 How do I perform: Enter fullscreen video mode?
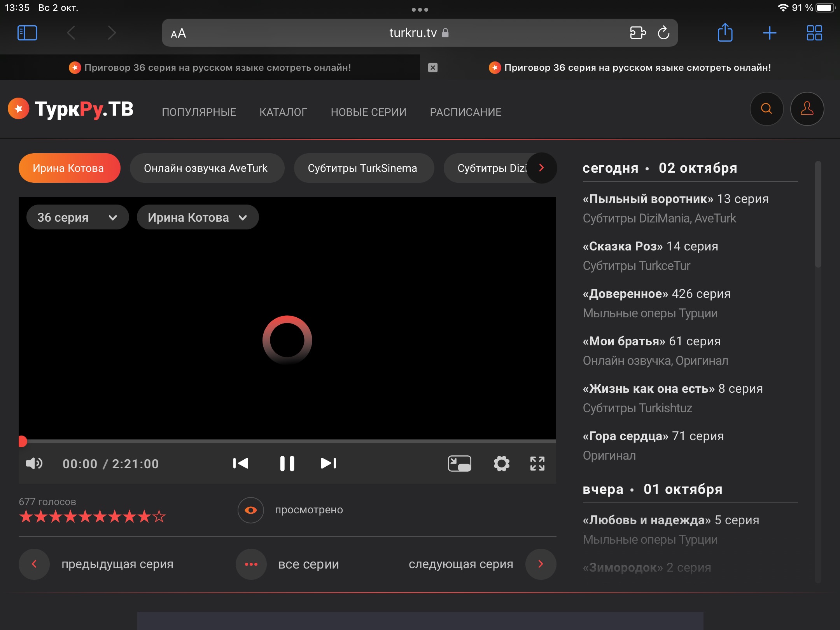tap(537, 464)
